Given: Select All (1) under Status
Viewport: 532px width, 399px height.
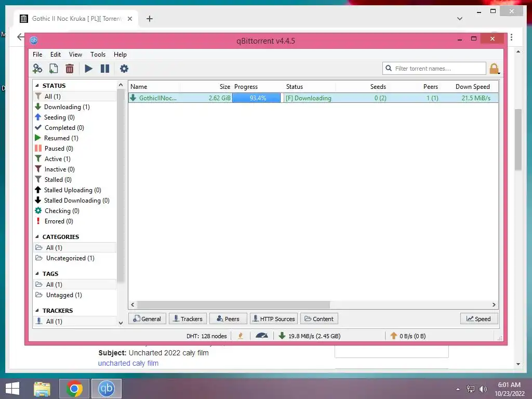Looking at the screenshot, I should pyautogui.click(x=75, y=96).
